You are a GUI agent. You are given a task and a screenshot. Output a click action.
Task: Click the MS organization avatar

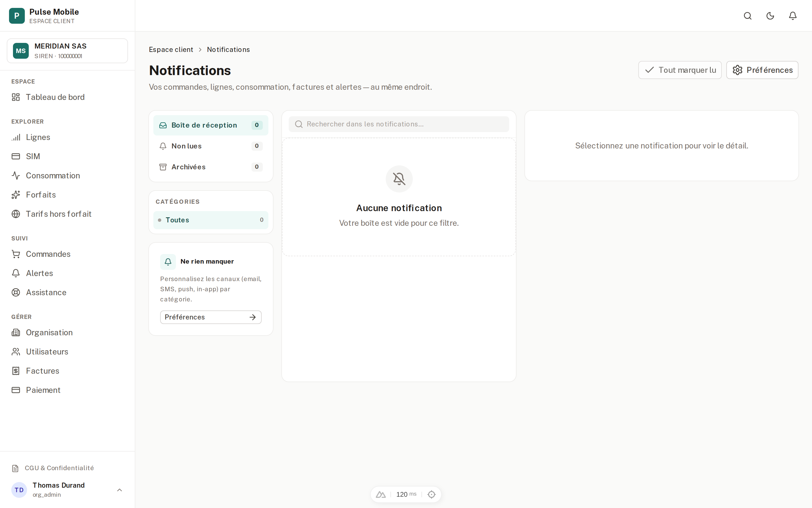click(21, 51)
